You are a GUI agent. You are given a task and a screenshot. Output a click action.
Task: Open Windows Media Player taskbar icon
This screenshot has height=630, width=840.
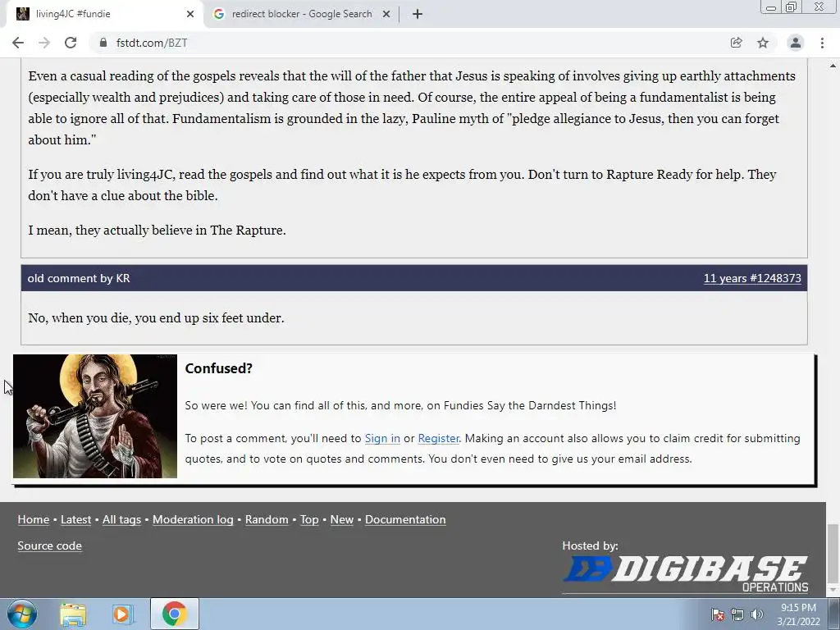[x=121, y=614]
